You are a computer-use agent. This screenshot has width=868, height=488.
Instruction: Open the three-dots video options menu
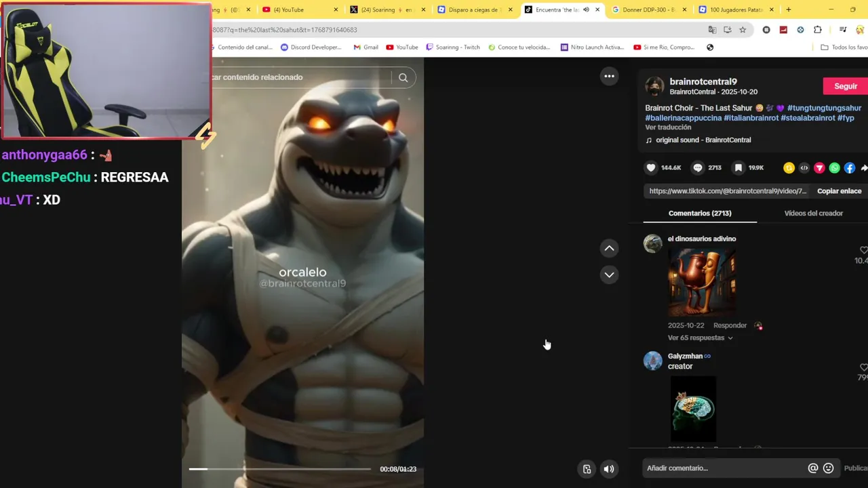610,76
